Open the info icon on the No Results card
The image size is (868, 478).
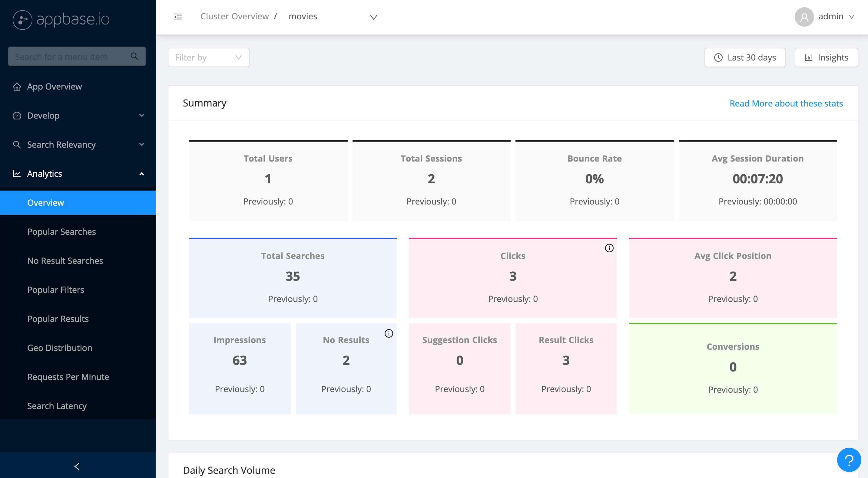[x=389, y=334]
